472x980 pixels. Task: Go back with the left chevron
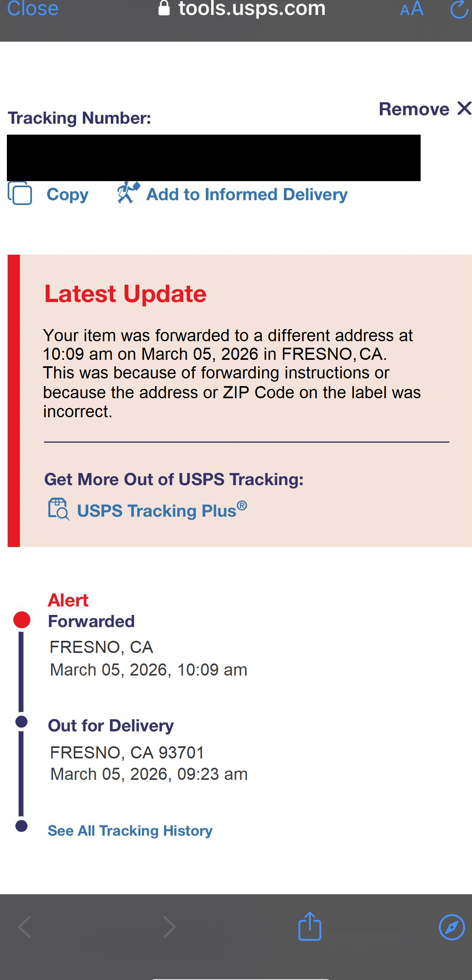[x=25, y=927]
